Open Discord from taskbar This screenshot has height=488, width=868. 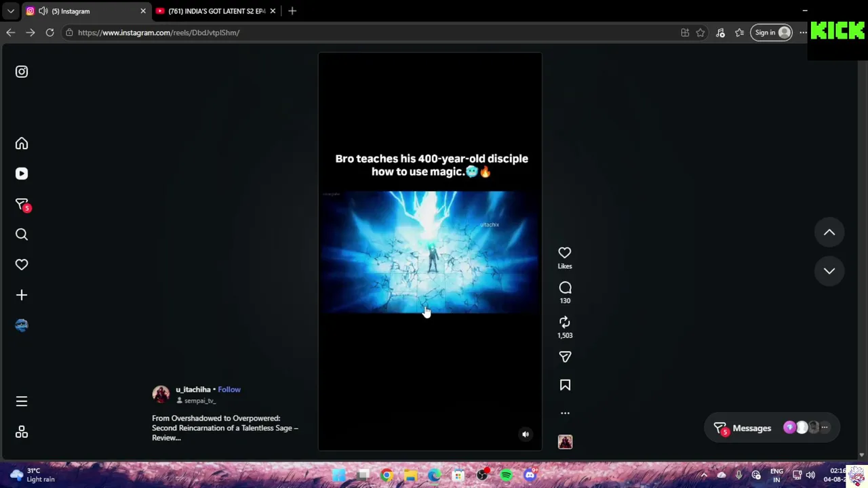[x=530, y=475]
